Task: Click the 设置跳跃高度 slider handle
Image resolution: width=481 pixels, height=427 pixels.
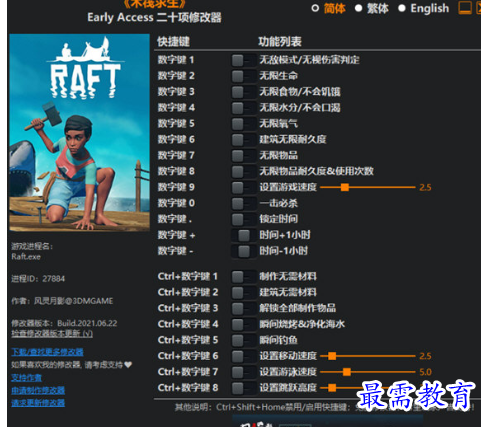Action: click(x=332, y=388)
